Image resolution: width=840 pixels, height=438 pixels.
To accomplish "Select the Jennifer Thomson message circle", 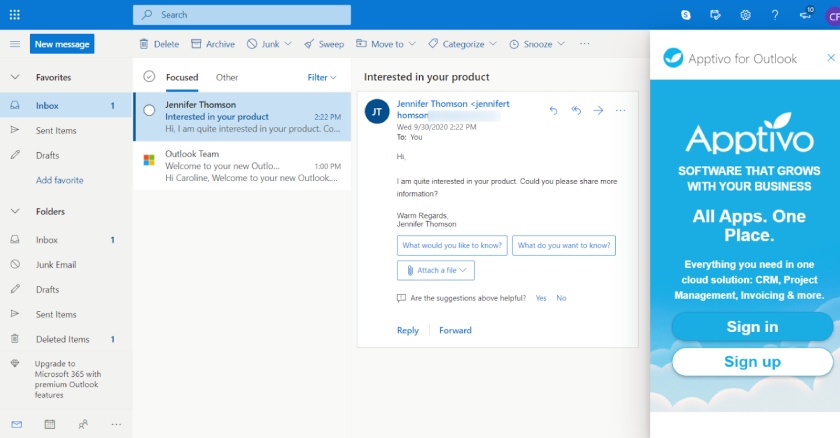I will pyautogui.click(x=149, y=110).
